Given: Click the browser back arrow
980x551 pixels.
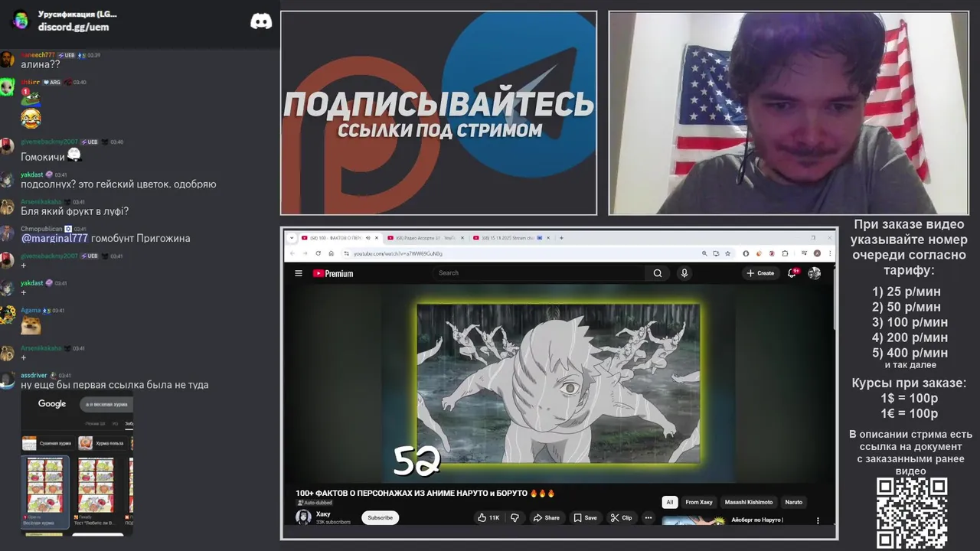Looking at the screenshot, I should pos(292,253).
